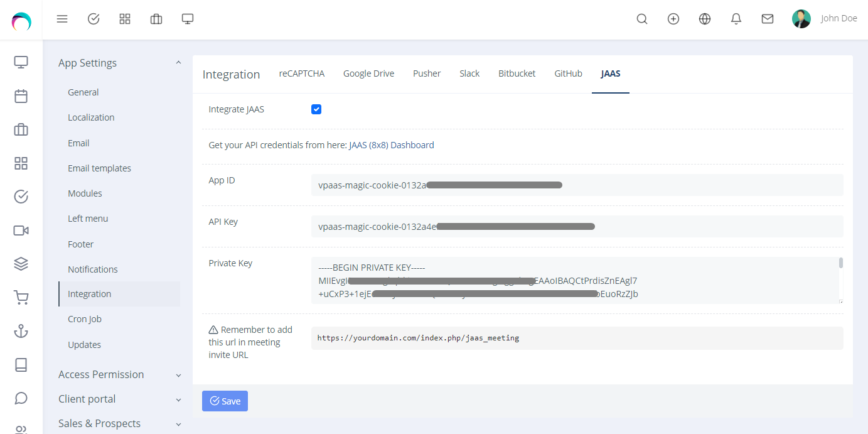
Task: Open messages via the envelope icon
Action: (767, 18)
